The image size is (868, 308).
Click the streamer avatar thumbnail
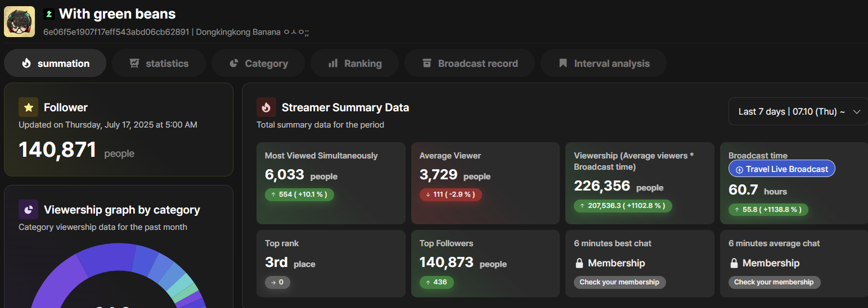click(19, 21)
